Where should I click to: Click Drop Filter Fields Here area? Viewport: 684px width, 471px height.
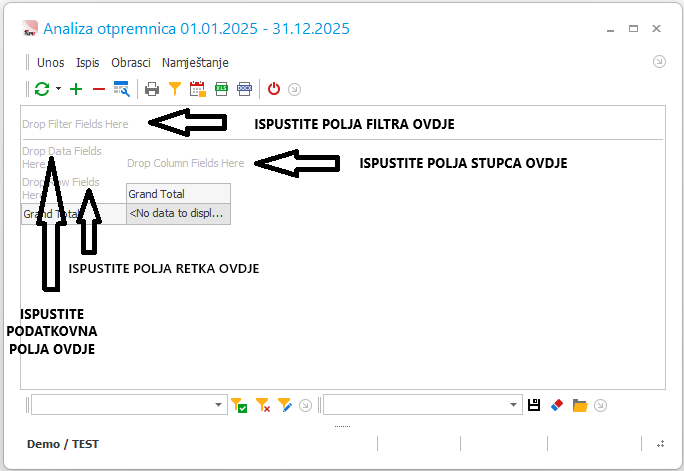[75, 124]
